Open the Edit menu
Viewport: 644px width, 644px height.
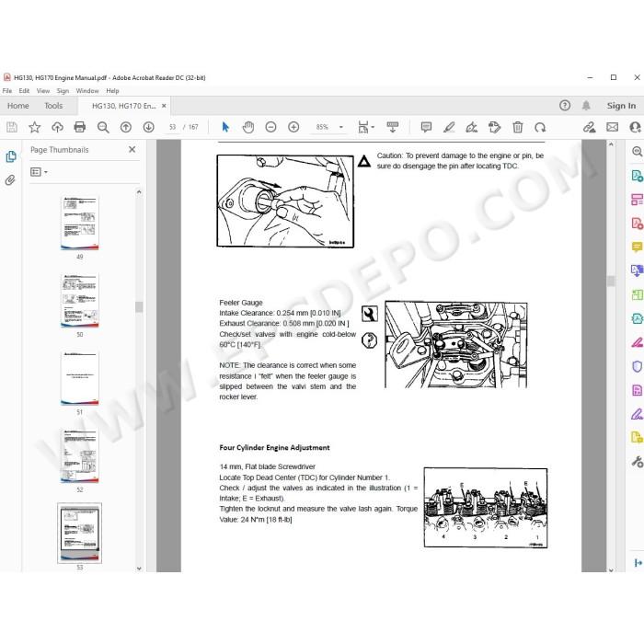24,91
